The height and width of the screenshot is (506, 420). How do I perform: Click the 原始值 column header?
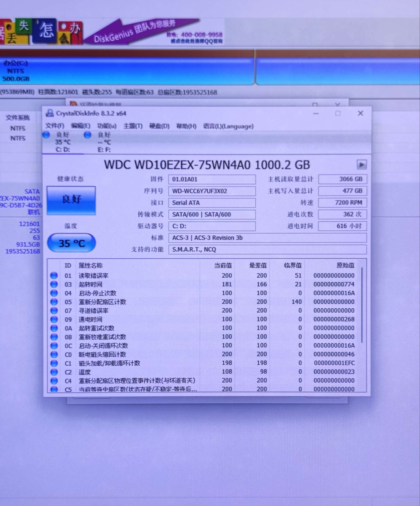345,265
